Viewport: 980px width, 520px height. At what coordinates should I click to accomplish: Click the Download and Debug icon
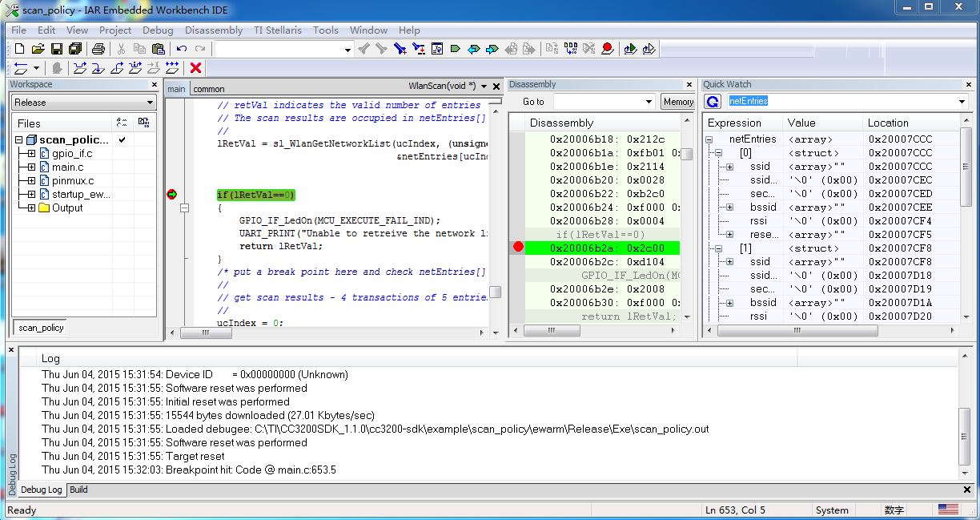point(630,49)
